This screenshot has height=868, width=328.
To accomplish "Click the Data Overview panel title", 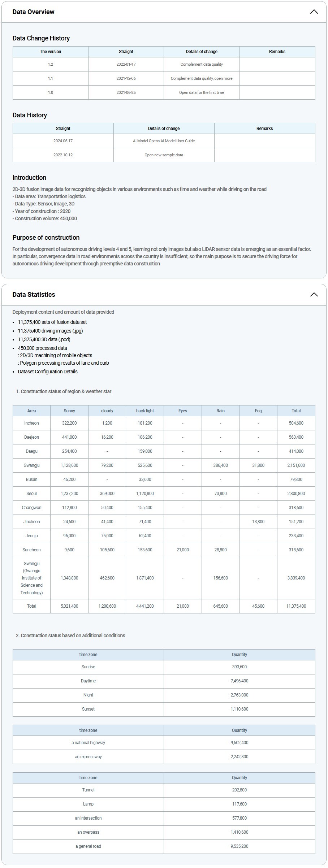I will pos(33,12).
